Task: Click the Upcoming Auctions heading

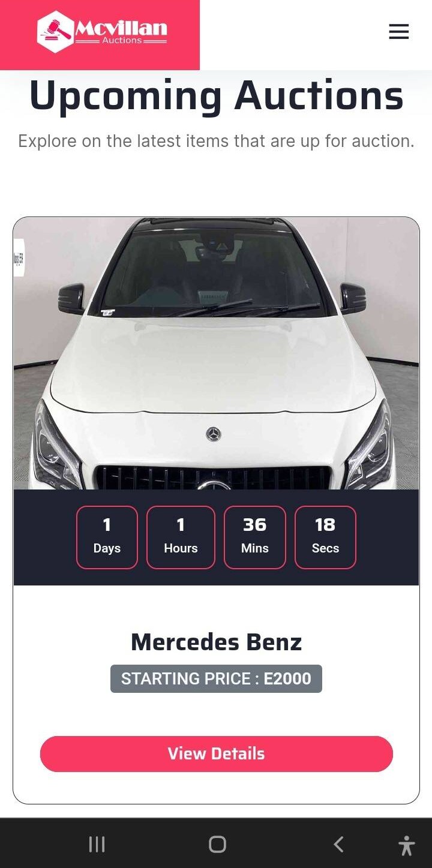Action: click(x=216, y=96)
